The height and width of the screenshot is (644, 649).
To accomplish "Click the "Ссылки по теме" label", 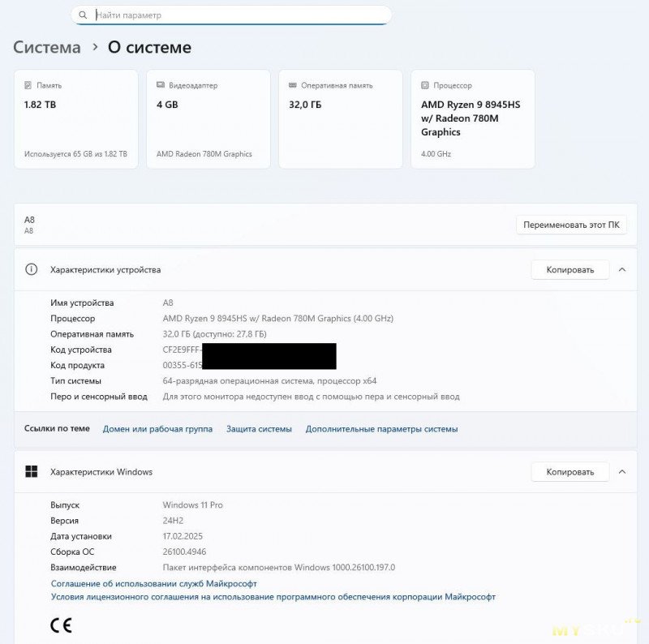I will click(57, 429).
